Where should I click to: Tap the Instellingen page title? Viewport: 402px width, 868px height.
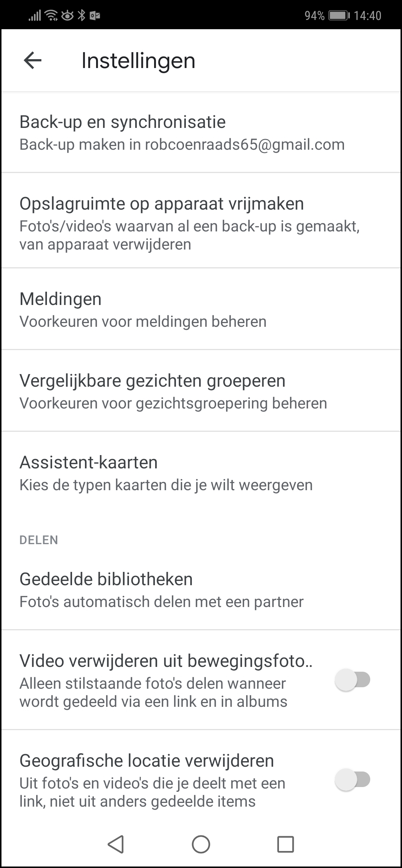click(138, 61)
